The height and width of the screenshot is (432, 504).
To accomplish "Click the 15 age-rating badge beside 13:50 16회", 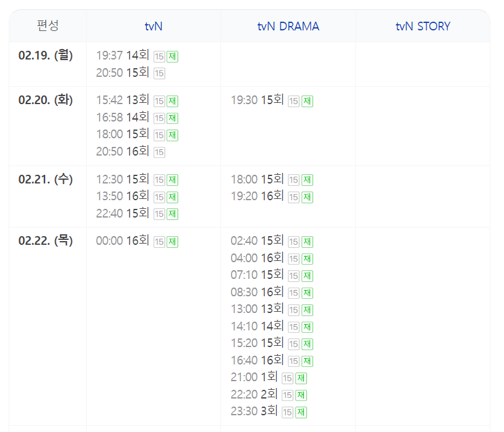I will (x=159, y=197).
